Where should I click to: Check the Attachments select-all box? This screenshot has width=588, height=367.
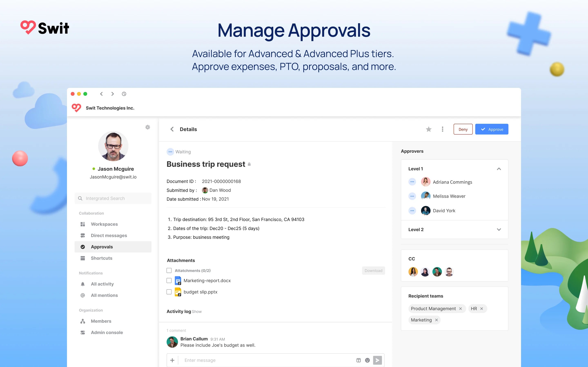point(169,270)
